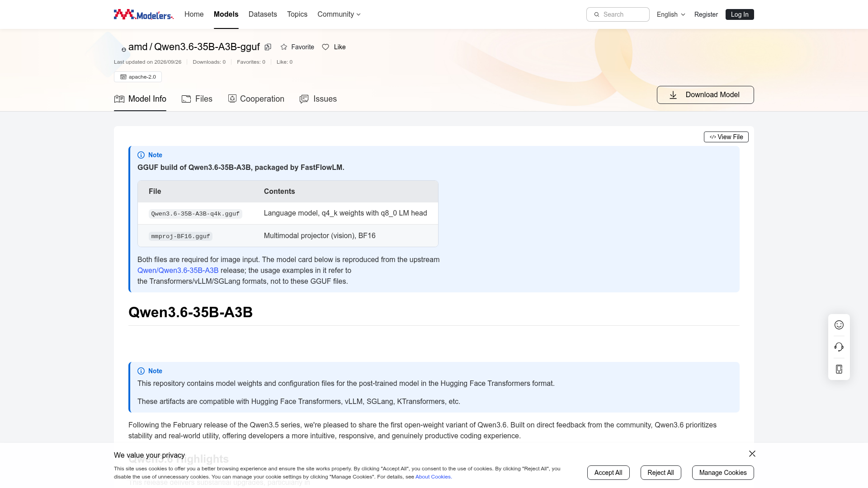Viewport: 868px width, 488px height.
Task: Open the mobile device icon in side panel
Action: point(839,369)
